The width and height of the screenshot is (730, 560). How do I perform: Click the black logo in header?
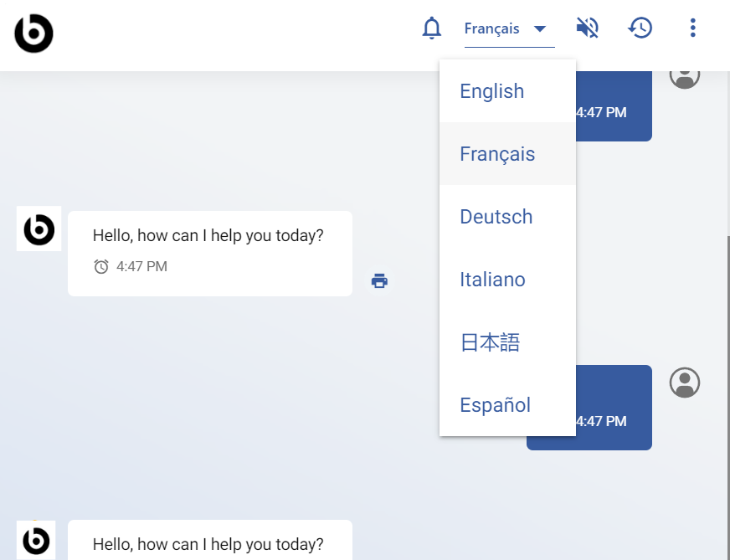click(33, 34)
